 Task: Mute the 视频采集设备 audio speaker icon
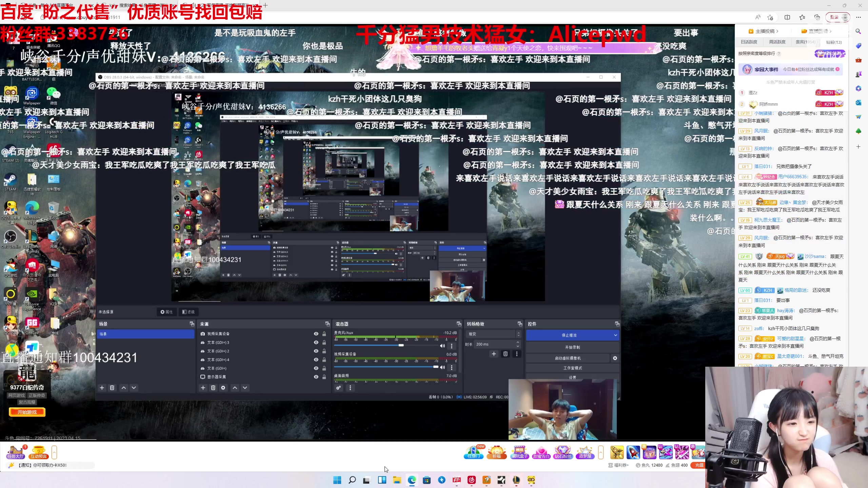pyautogui.click(x=442, y=367)
